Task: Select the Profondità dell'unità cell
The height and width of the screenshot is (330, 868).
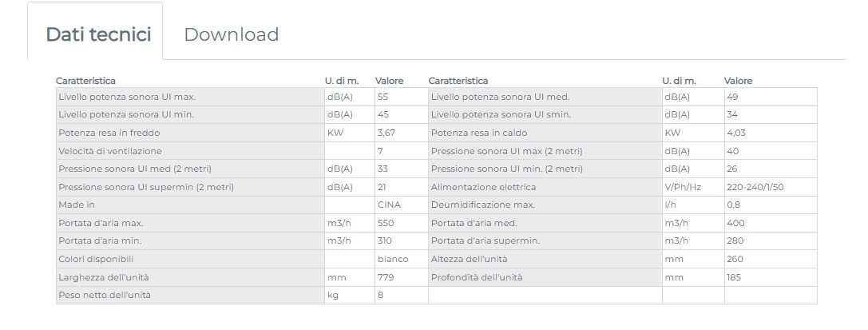Action: pyautogui.click(x=545, y=277)
